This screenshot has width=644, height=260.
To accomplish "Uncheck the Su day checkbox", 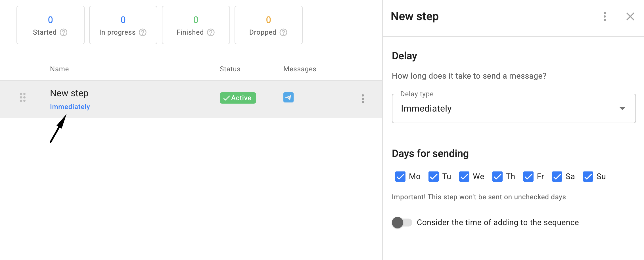I will (588, 177).
